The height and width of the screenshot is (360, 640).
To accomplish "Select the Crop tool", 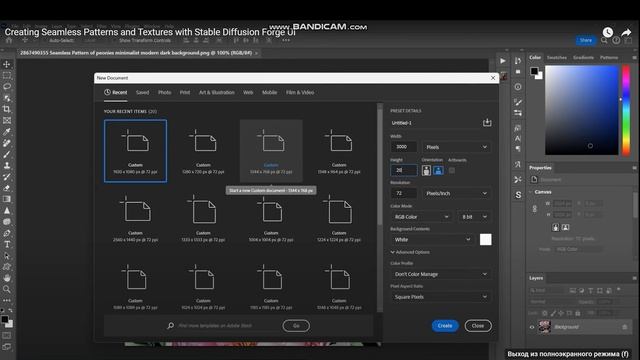I will [x=7, y=109].
